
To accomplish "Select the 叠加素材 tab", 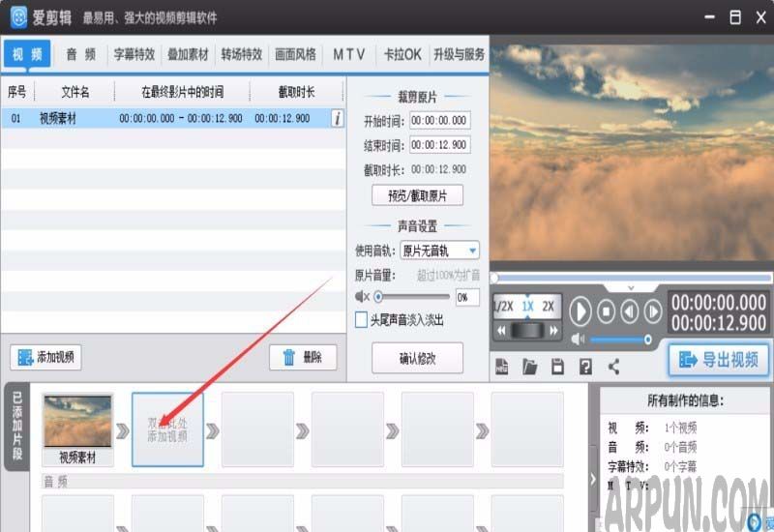I will 188,54.
